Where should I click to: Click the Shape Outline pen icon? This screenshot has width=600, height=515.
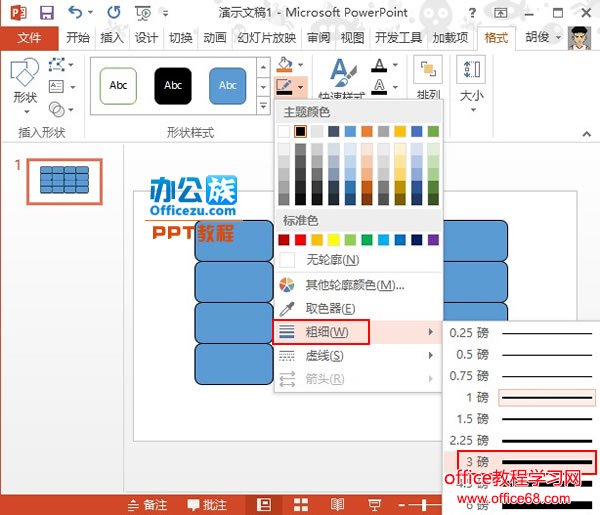tap(284, 87)
